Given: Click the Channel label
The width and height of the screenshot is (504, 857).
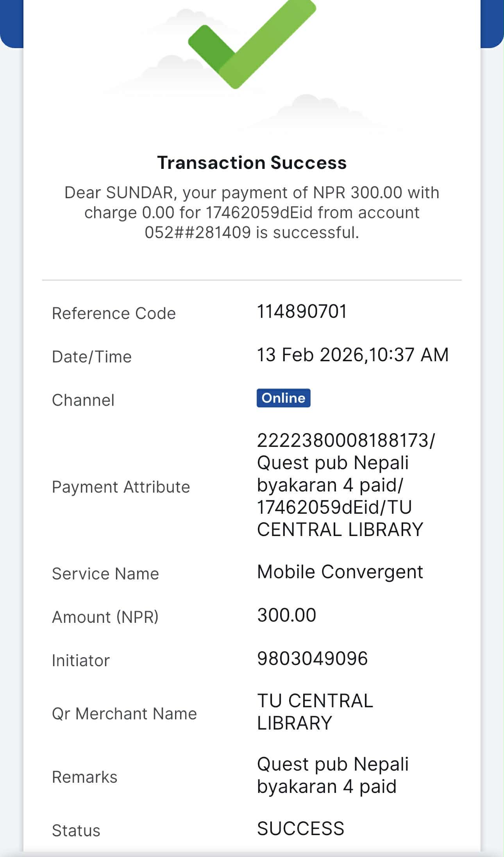Looking at the screenshot, I should (x=83, y=400).
